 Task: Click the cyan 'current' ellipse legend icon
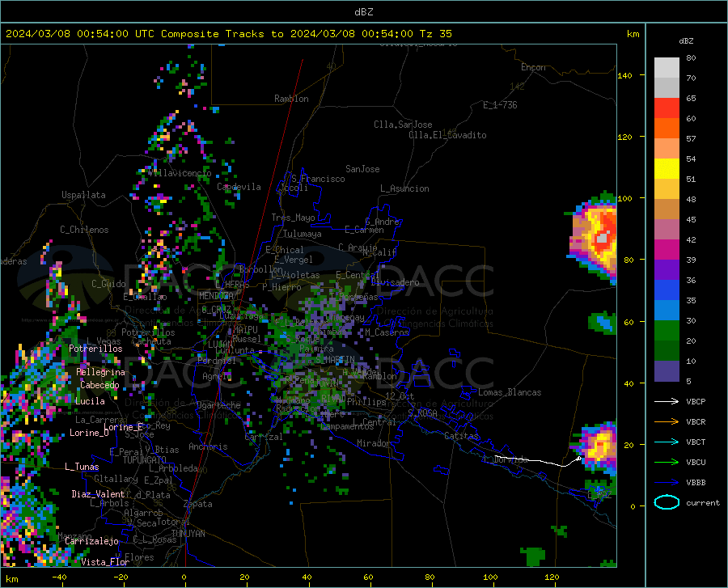667,502
